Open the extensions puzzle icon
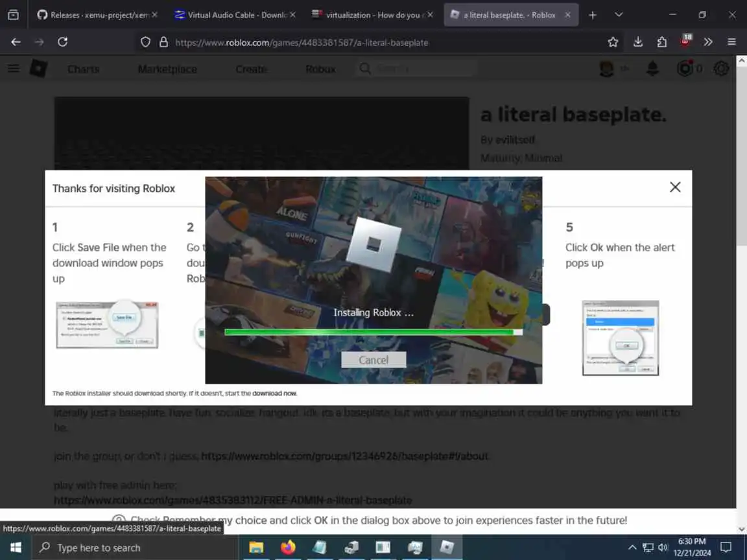Image resolution: width=747 pixels, height=560 pixels. pyautogui.click(x=661, y=42)
